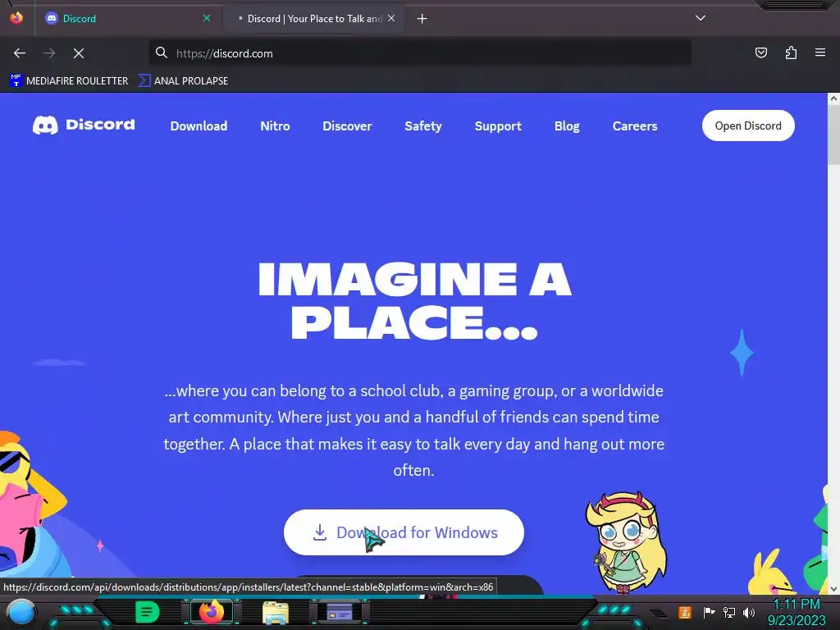Click the scrollbar down arrow
840x630 pixels.
833,589
